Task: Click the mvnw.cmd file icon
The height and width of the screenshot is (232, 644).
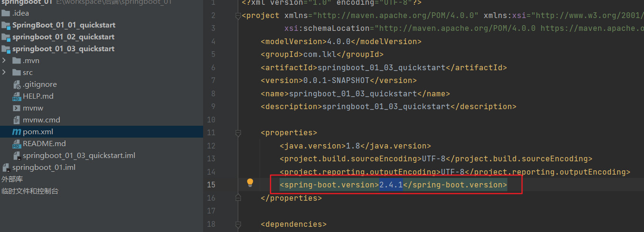Action: 17,120
